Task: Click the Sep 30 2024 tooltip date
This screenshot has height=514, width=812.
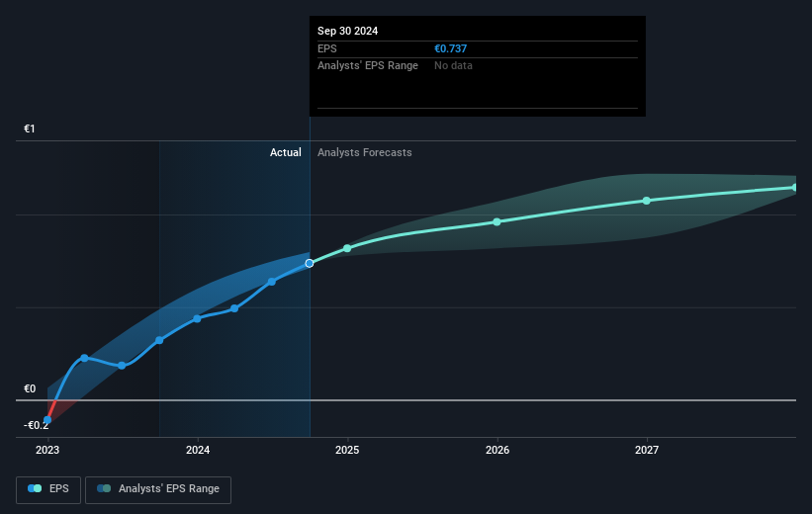Action: point(347,31)
